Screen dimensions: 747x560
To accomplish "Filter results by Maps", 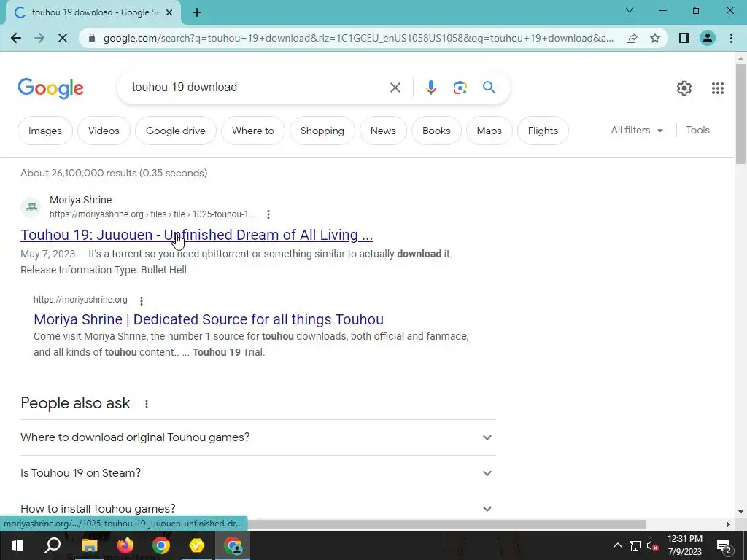I will [489, 131].
